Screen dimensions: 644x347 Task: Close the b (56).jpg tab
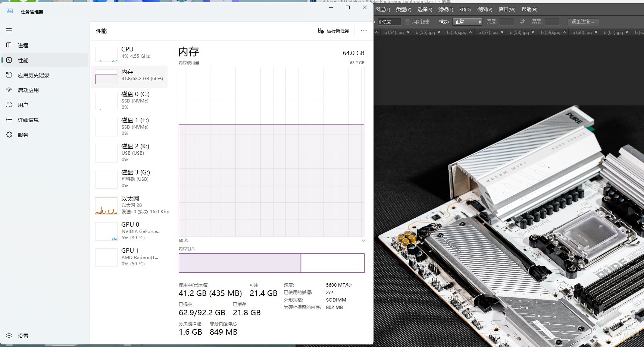471,32
